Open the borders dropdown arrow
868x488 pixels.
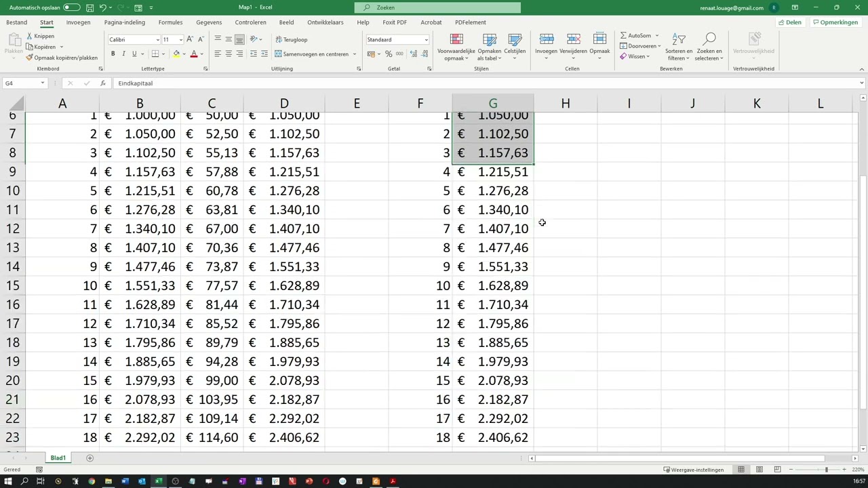163,54
